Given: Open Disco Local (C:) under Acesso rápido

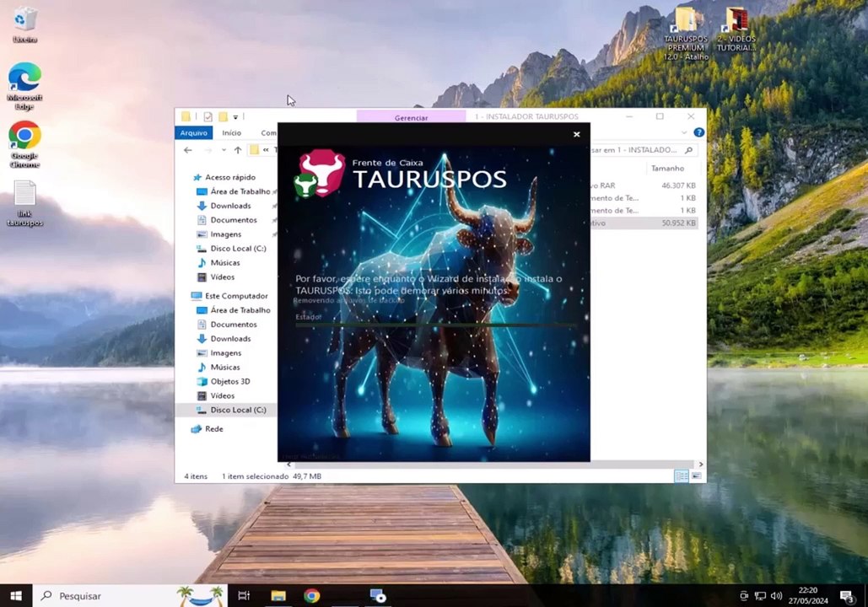Looking at the screenshot, I should click(238, 249).
